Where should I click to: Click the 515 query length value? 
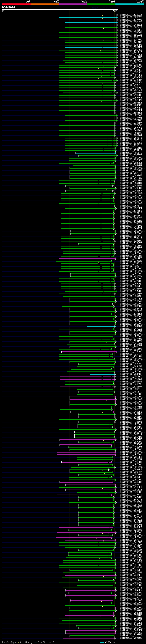(x=115, y=11)
